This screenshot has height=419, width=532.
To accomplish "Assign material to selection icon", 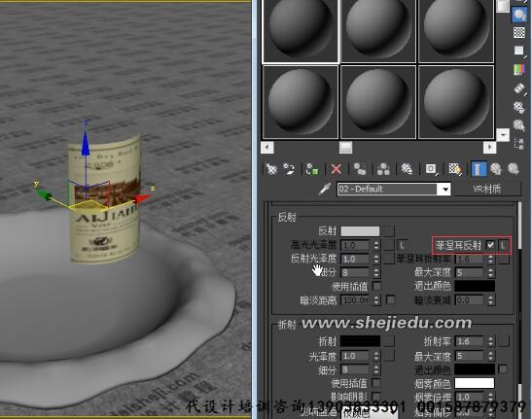I will tap(312, 168).
